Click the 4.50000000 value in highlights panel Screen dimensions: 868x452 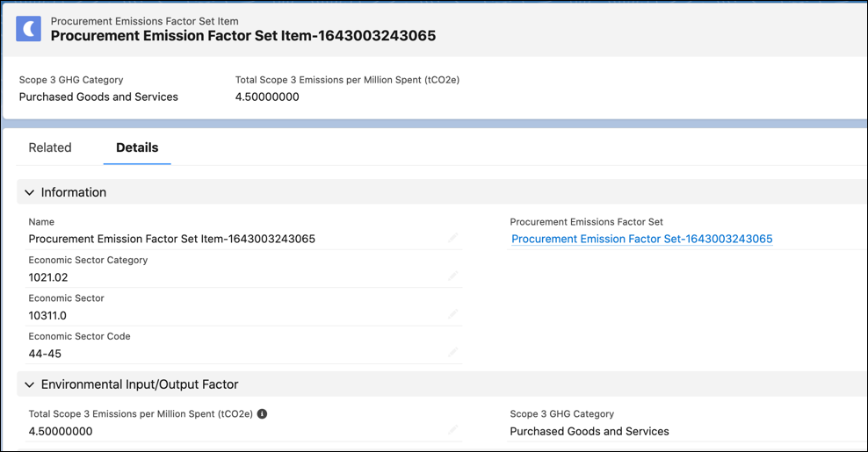pos(267,97)
